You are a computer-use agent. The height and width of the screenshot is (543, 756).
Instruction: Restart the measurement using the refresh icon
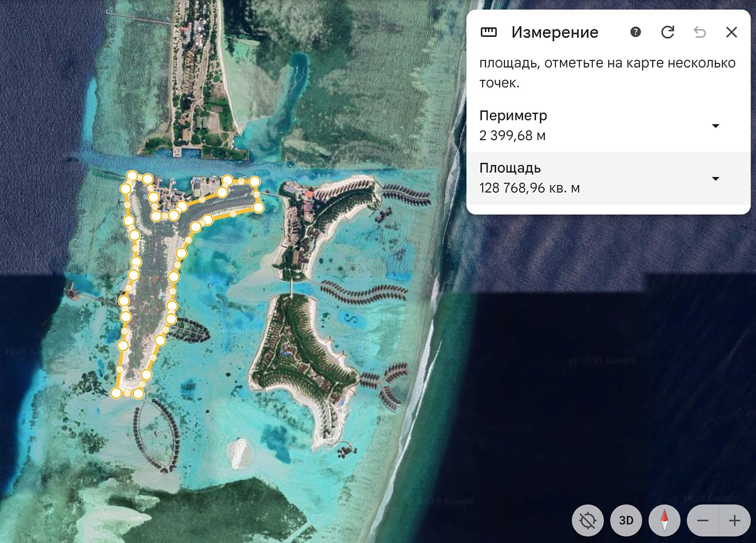coord(667,32)
